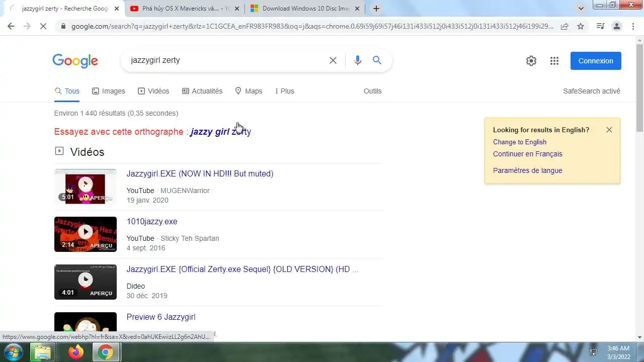
Task: Choose Continuer en Français
Action: click(528, 154)
